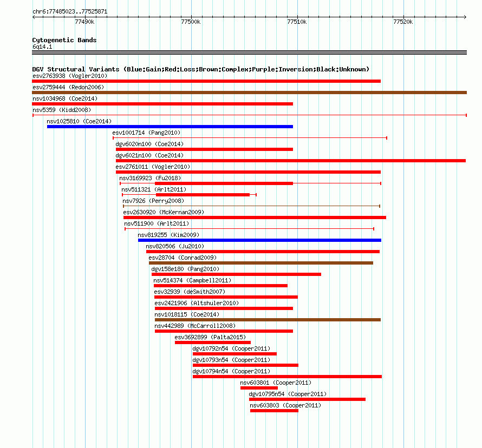Select nsv511900 (Arlt2011) label
This screenshot has width=482, height=448.
[157, 223]
